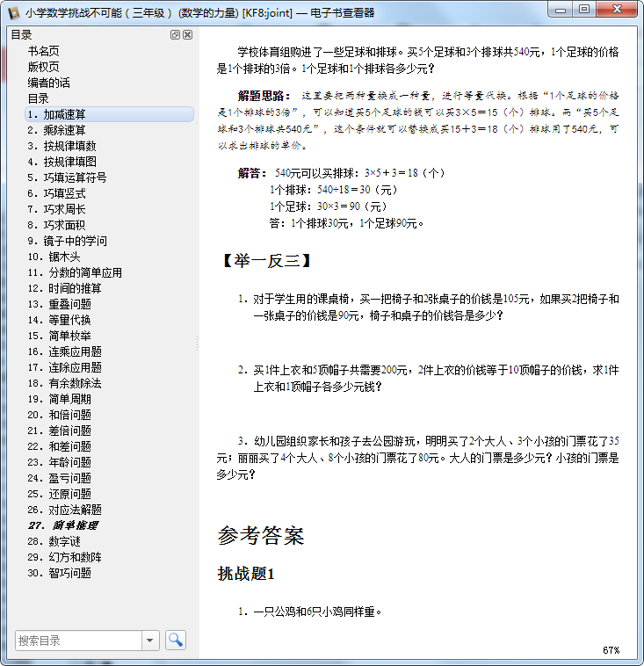644x666 pixels.
Task: Open chapter 29. 幻方和数阵
Action: 64,557
